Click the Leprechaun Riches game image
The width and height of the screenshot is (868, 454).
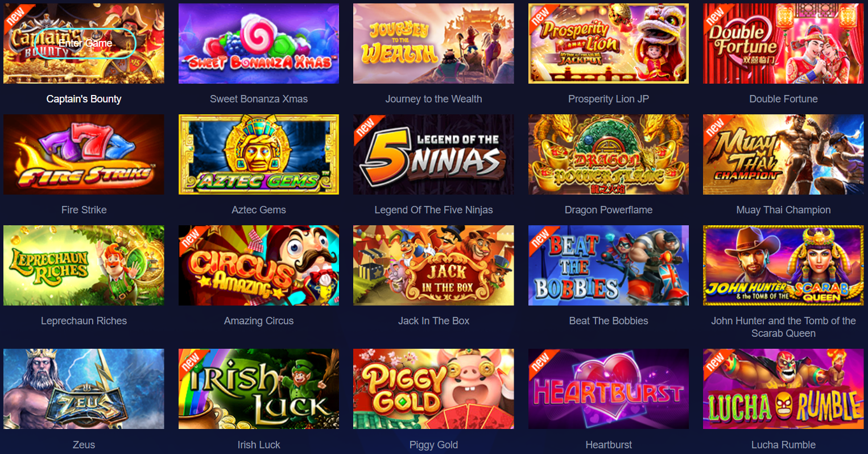(x=84, y=265)
